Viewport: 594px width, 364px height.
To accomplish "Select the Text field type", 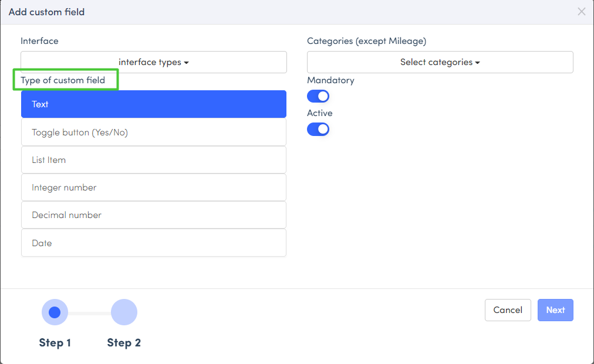I will 154,104.
